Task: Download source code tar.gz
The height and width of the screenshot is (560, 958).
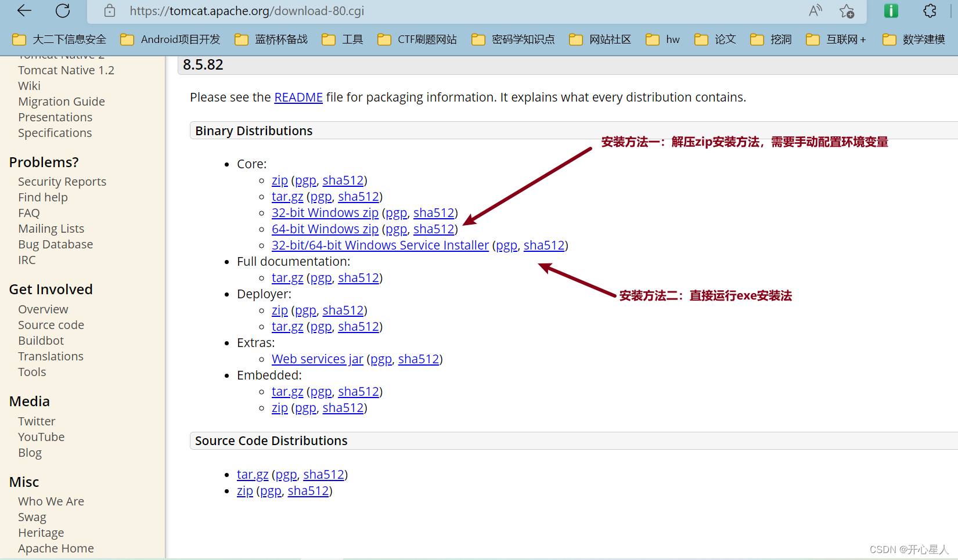Action: point(253,475)
